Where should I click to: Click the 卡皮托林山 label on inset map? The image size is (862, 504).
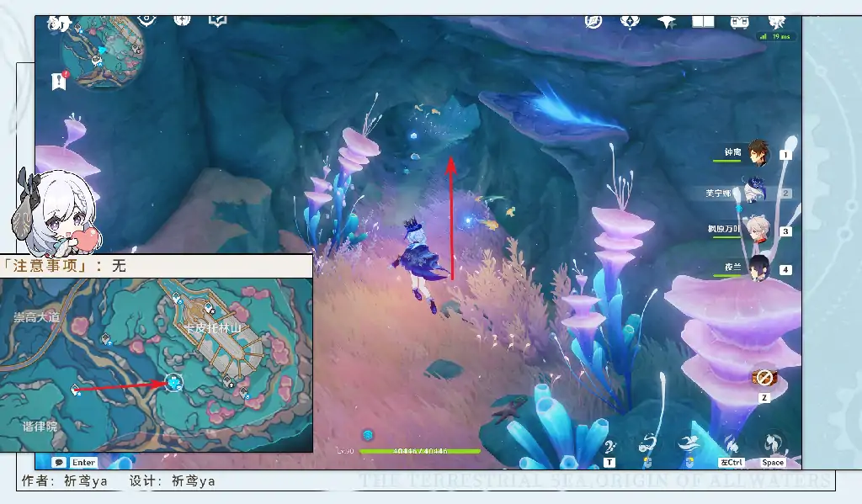point(213,328)
